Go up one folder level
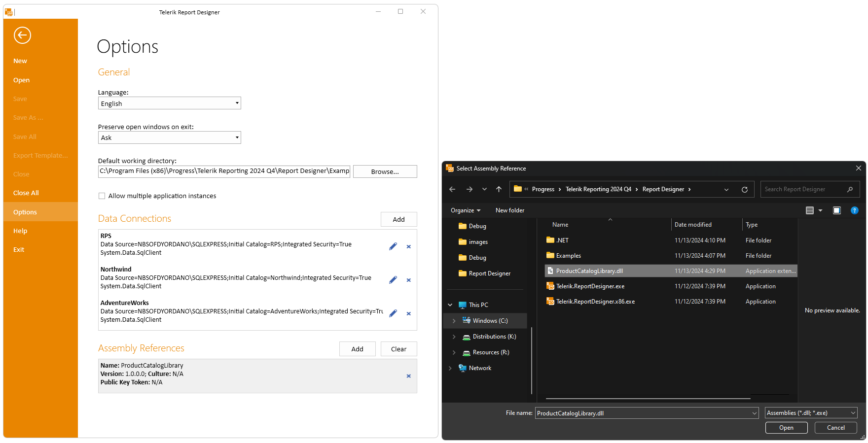 (499, 189)
